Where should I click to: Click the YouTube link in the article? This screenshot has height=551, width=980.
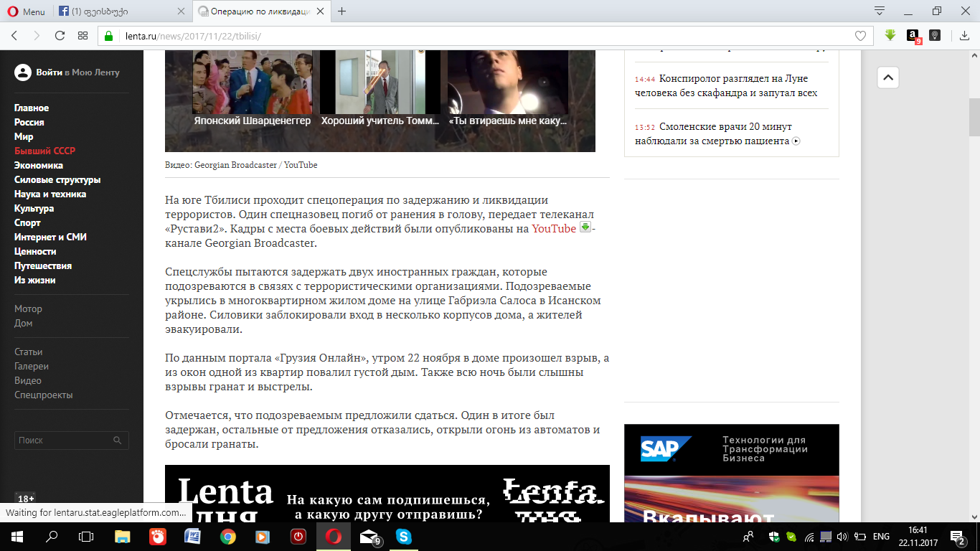click(x=553, y=228)
